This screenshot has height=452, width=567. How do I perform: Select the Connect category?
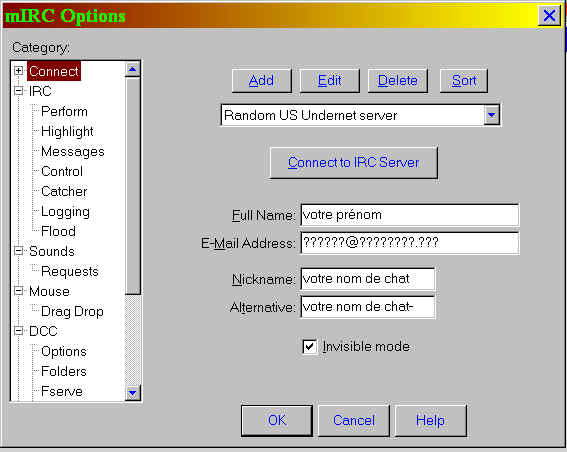tap(54, 71)
